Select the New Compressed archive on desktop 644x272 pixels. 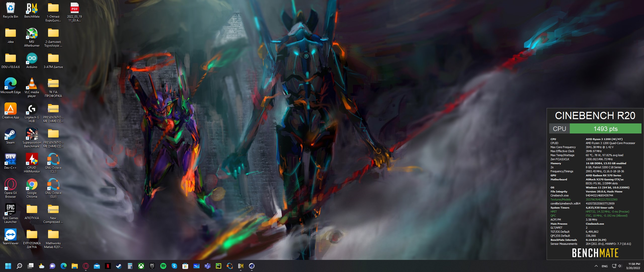[x=53, y=213]
